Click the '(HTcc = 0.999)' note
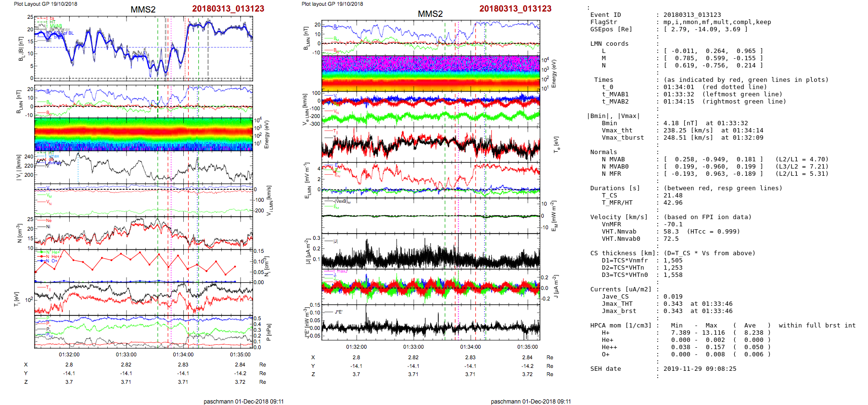The height and width of the screenshot is (405, 868). tap(714, 232)
